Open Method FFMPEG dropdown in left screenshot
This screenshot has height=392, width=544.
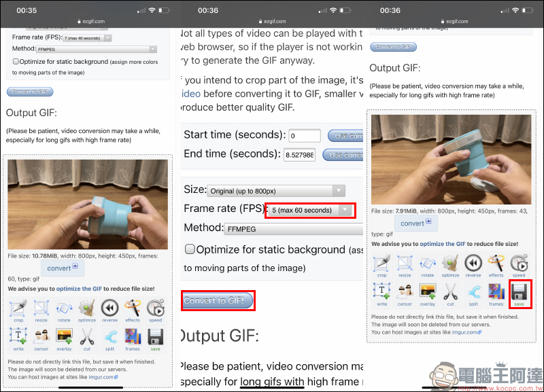[97, 49]
